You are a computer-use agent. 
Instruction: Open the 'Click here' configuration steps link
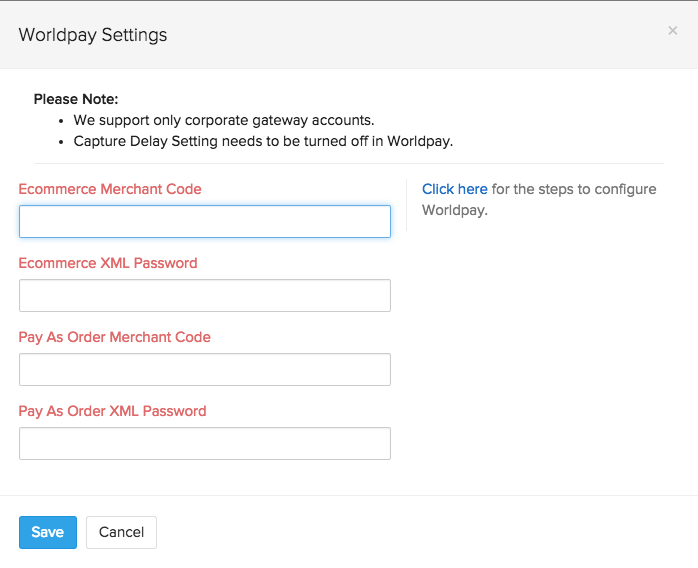pos(454,189)
